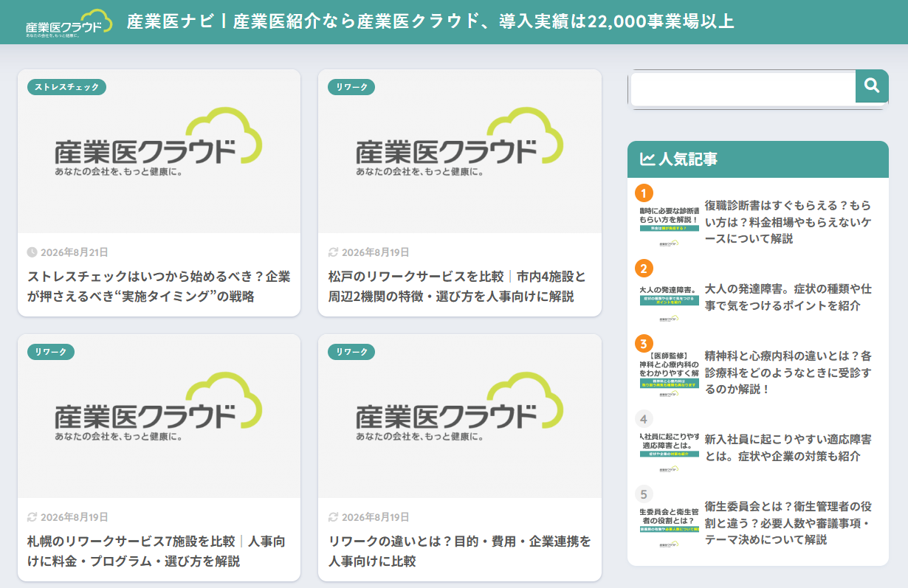908x588 pixels.
Task: Open thumbnail of リワークの違いとは article
Action: point(460,416)
